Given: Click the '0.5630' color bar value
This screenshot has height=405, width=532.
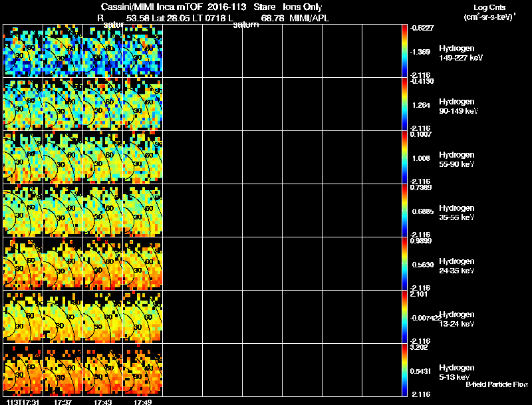Looking at the screenshot, I should point(423,265).
